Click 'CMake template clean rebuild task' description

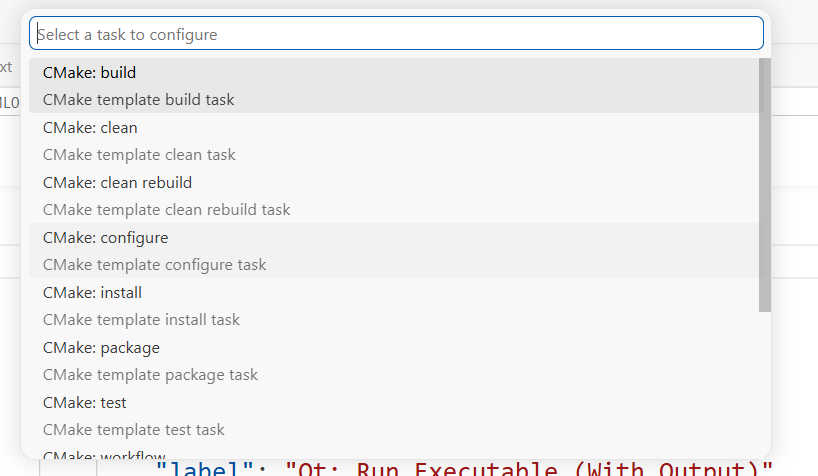point(166,210)
